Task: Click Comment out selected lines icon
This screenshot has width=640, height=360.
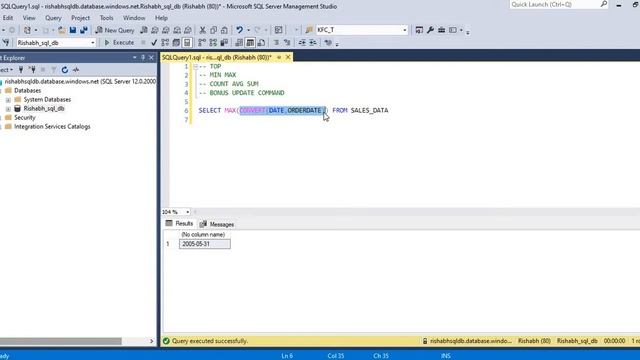Action: [276, 42]
